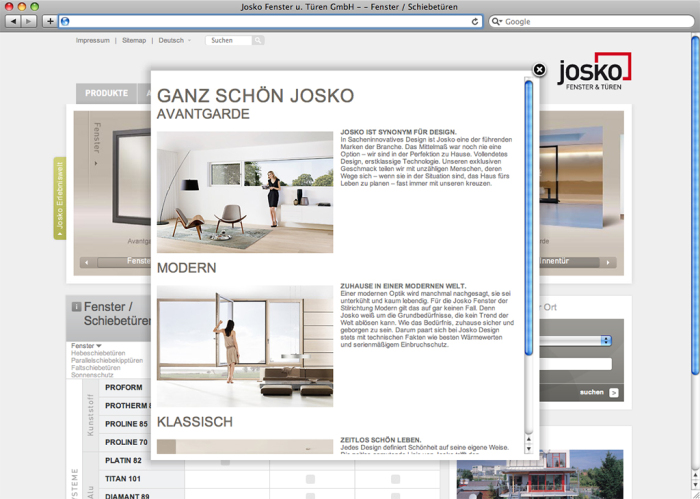Select the TITAN 101 table row

[123, 479]
